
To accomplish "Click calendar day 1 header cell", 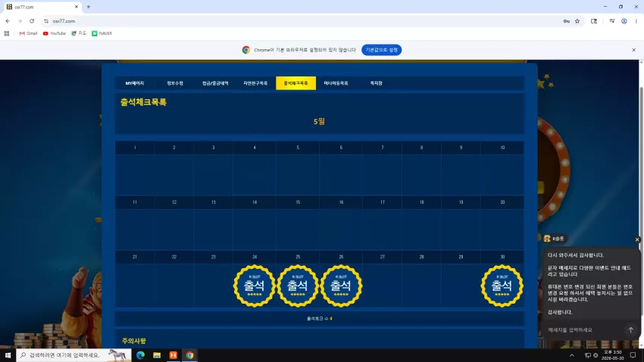I will pos(135,148).
